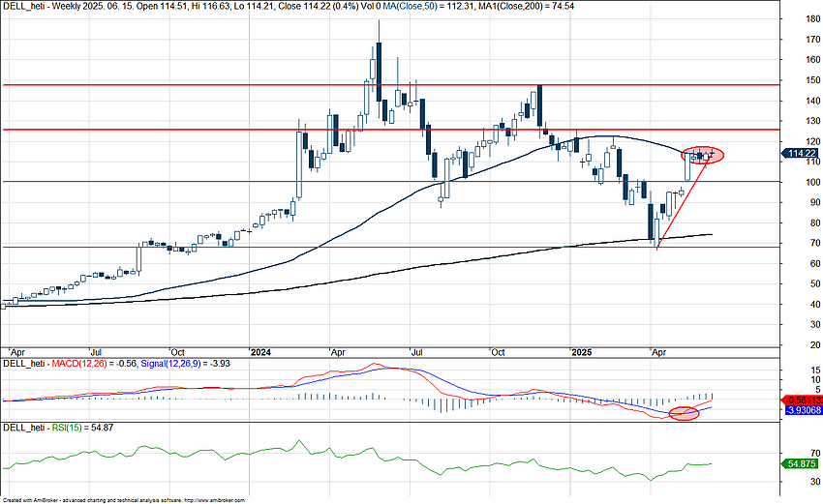Click the 150 label on the price axis
Viewport: 823px width, 504px height.
(813, 80)
